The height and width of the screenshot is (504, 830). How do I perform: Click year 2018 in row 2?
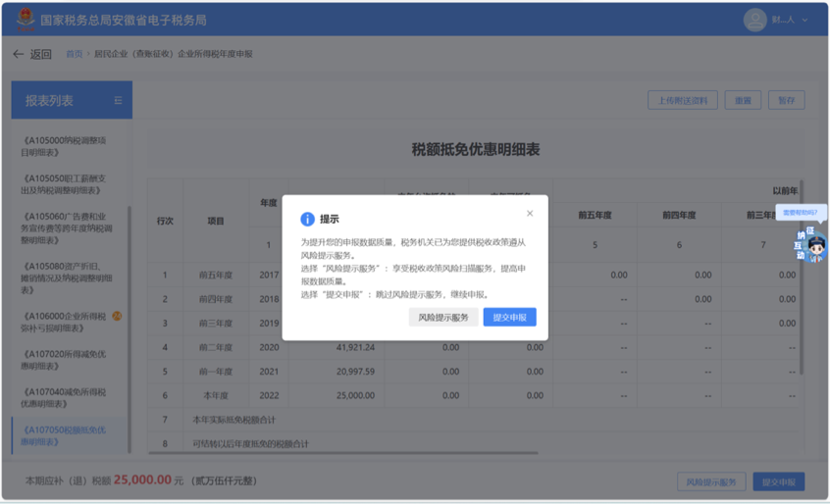[x=269, y=299]
